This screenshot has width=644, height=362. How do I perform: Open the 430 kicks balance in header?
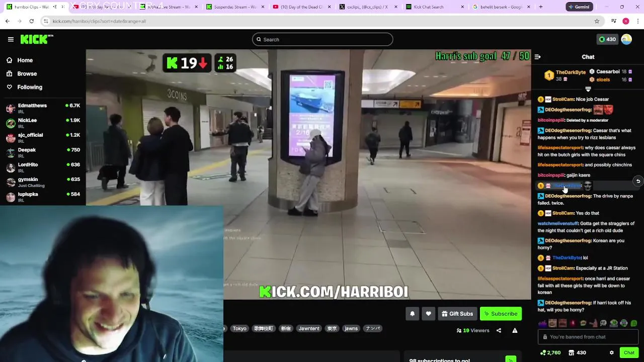pyautogui.click(x=607, y=39)
